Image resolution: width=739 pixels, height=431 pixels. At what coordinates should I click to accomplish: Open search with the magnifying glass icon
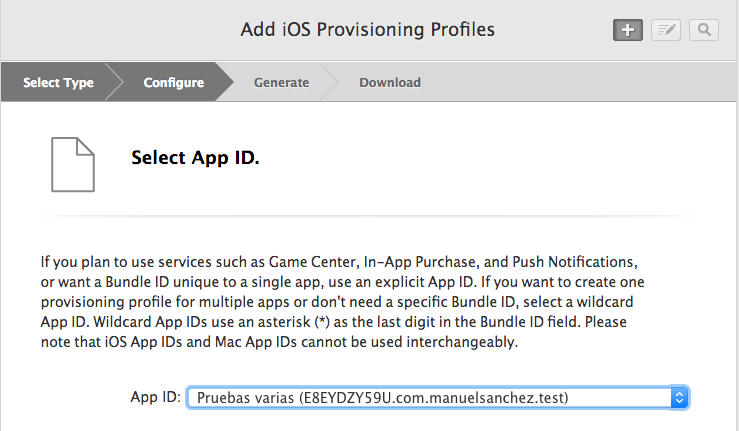[703, 30]
